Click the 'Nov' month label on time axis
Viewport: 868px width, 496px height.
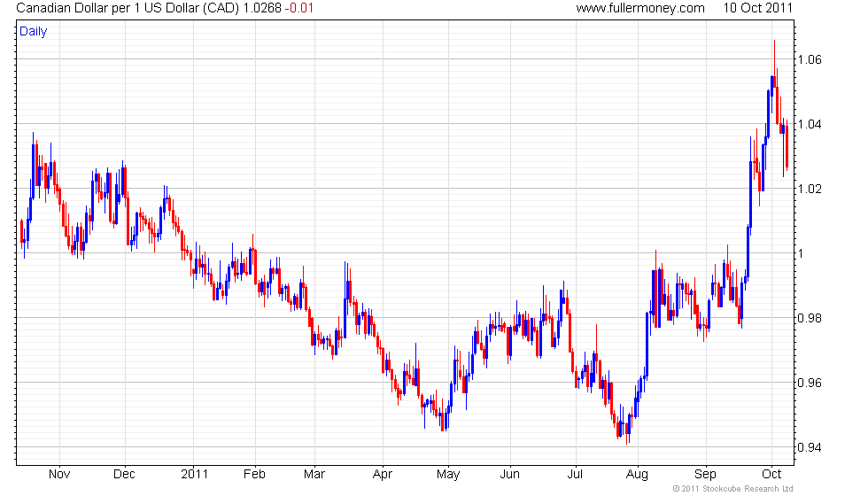pos(59,475)
